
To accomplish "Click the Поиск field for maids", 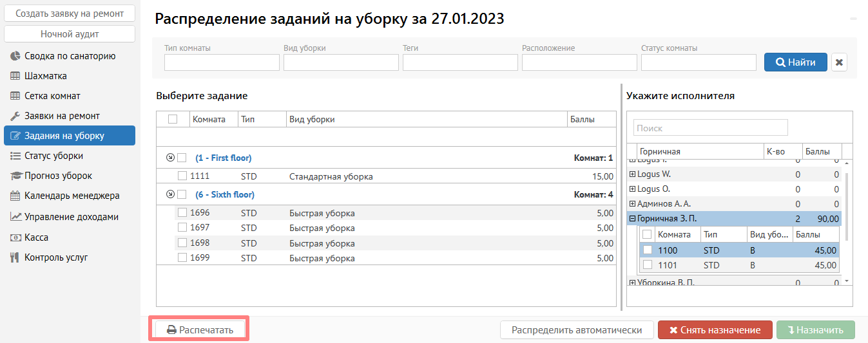I will pyautogui.click(x=710, y=128).
